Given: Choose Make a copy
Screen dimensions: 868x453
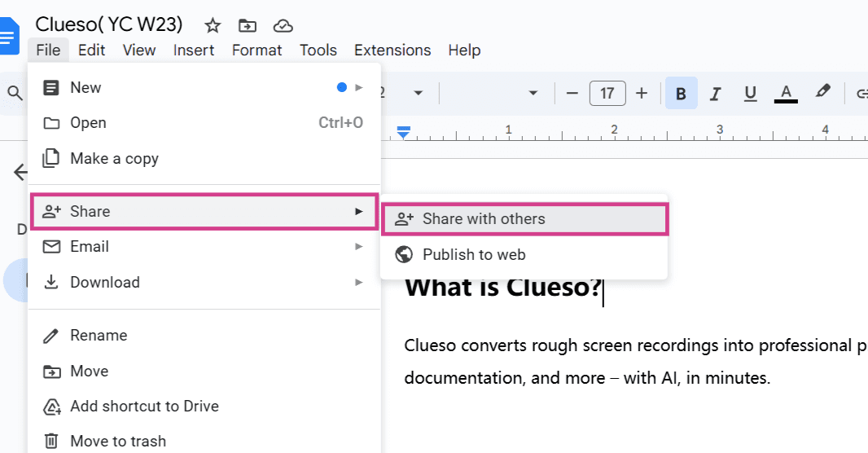Looking at the screenshot, I should coord(204,158).
